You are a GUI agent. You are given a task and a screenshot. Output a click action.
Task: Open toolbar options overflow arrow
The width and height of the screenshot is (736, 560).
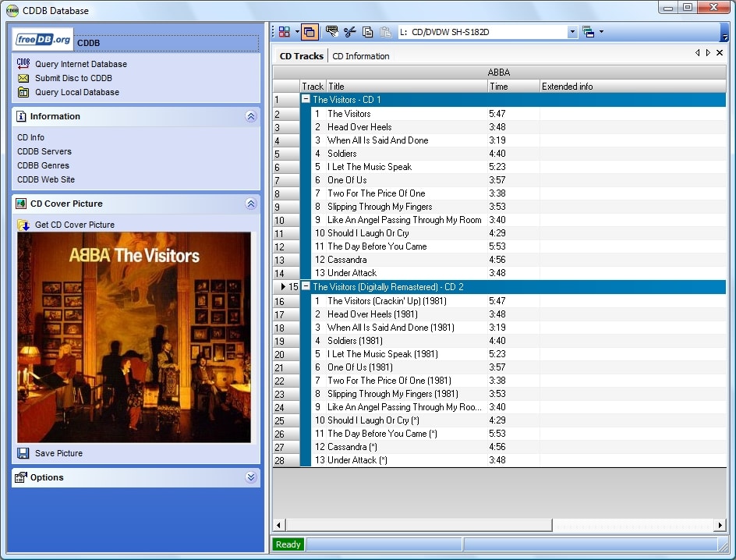(x=725, y=37)
